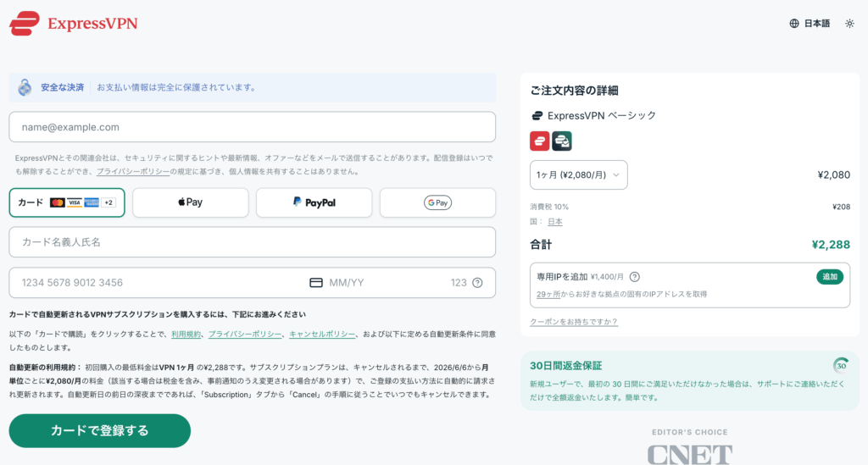The width and height of the screenshot is (868, 465).
Task: Open dedicated IP help question icon
Action: coord(635,276)
